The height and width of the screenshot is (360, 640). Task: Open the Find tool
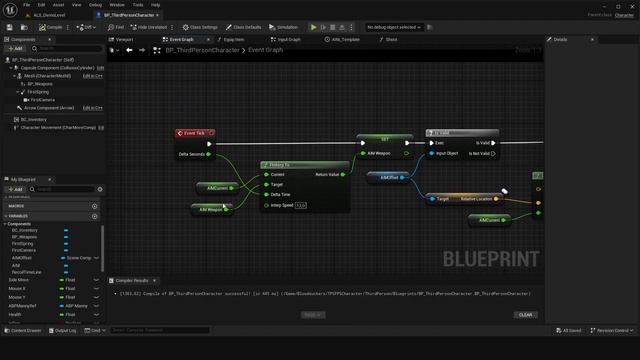[116, 27]
